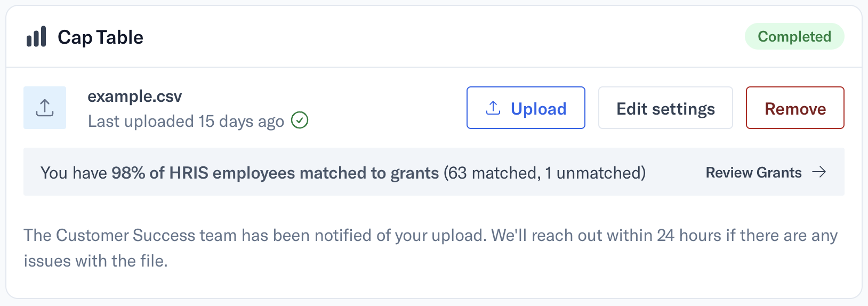Click the green checkmark circle after upload date

pyautogui.click(x=300, y=120)
